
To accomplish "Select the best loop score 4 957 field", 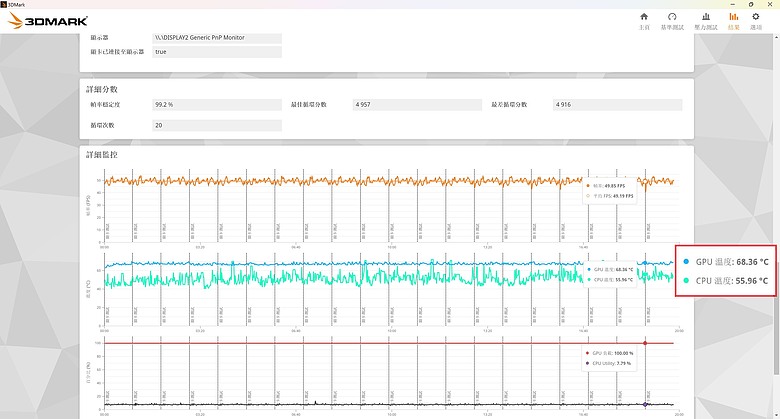I will 417,105.
